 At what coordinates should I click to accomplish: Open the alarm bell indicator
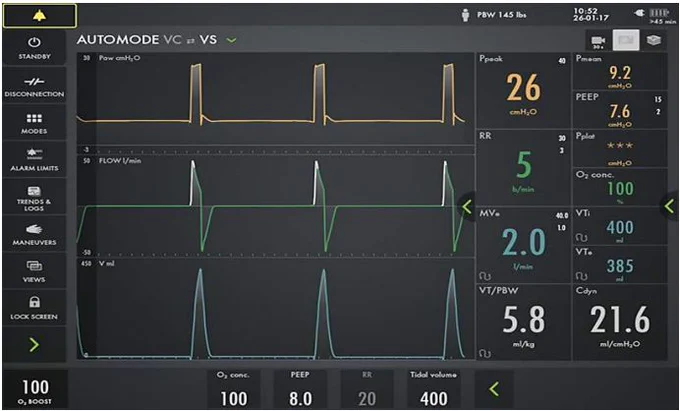pyautogui.click(x=39, y=16)
